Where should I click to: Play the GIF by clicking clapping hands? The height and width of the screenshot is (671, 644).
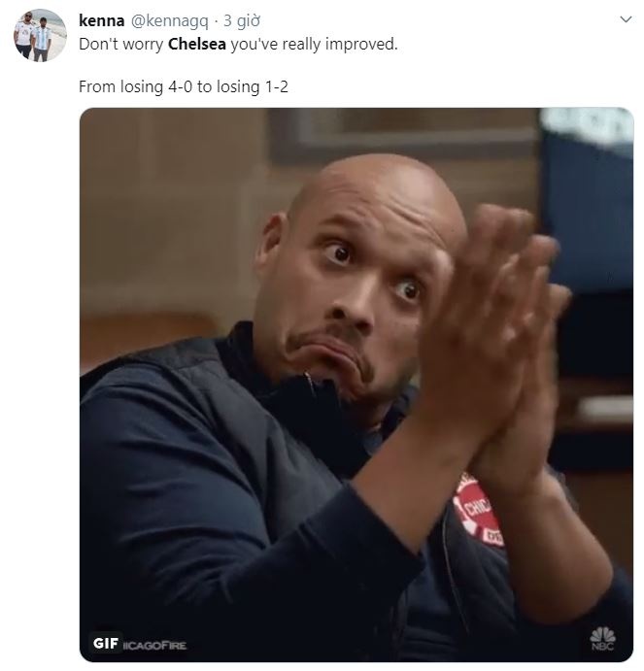[494, 343]
